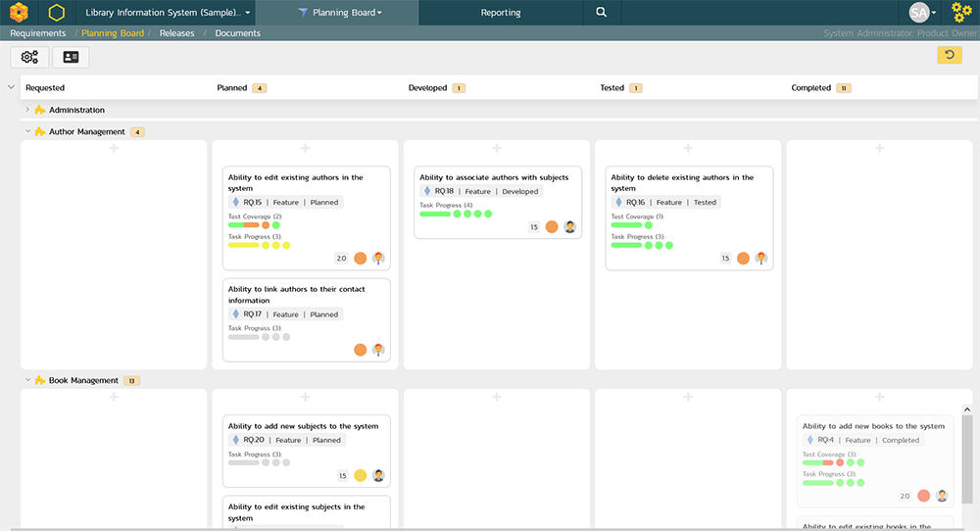This screenshot has height=531, width=980.
Task: Collapse the Author Management group
Action: [x=27, y=131]
